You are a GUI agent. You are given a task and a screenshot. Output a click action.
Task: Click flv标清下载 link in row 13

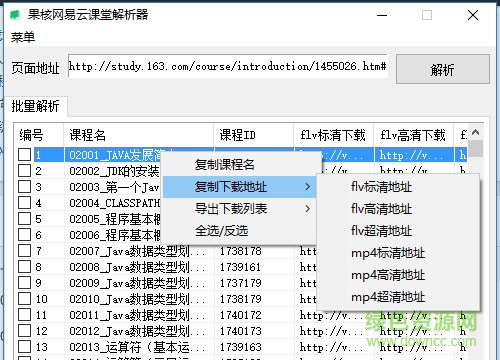(x=331, y=347)
